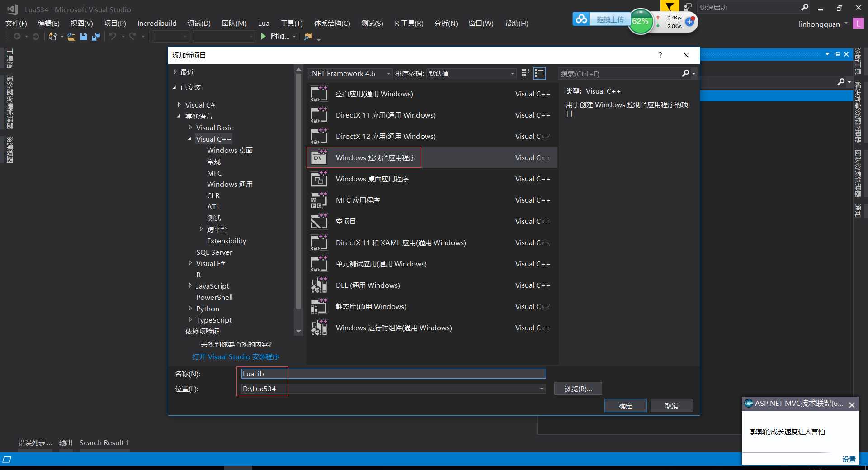Open the 视图(V) menu

[81, 23]
